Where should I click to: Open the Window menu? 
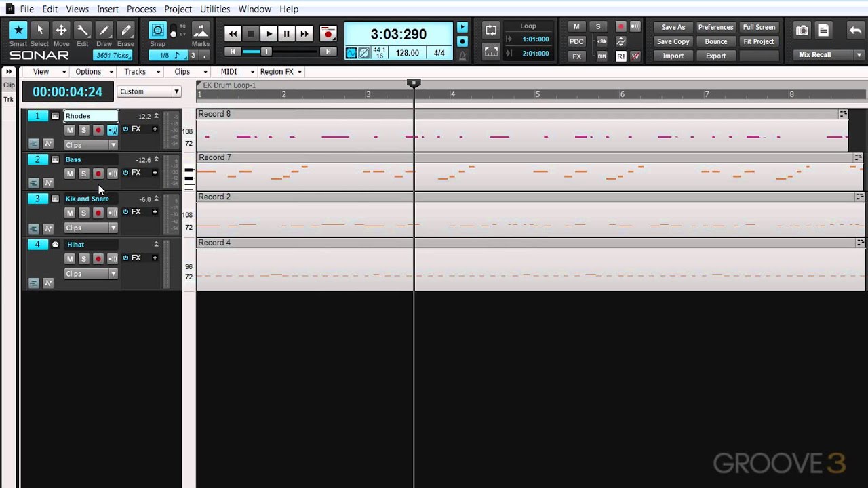[254, 9]
